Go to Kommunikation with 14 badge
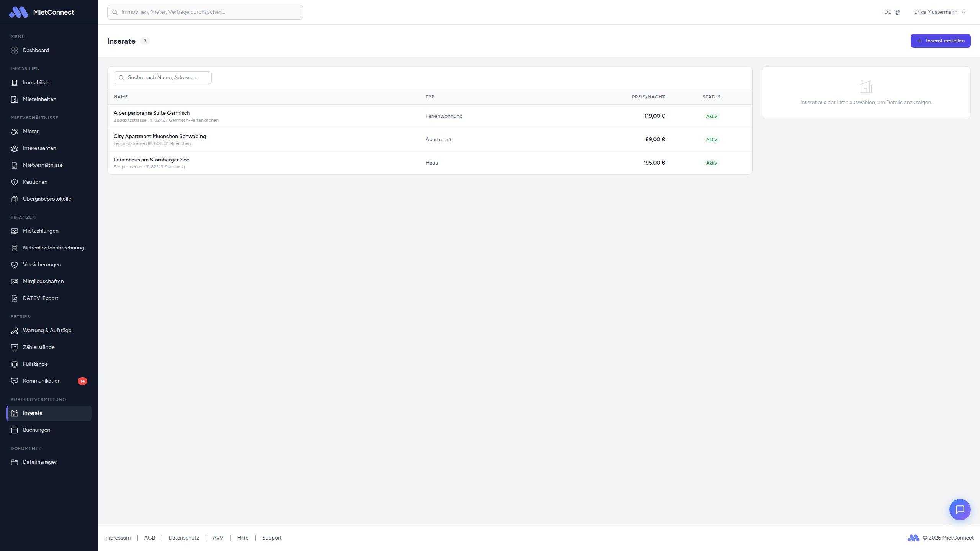Screen dimensions: 980x551 pos(42,381)
